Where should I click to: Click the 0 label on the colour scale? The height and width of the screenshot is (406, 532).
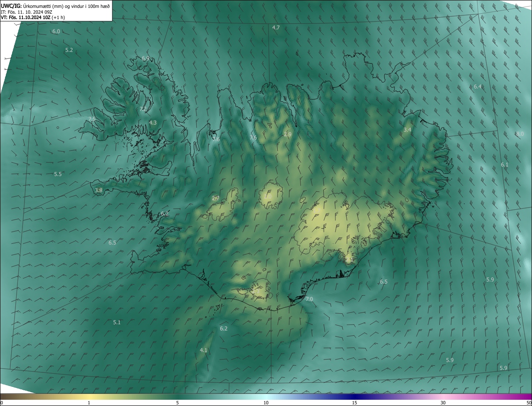point(2,403)
